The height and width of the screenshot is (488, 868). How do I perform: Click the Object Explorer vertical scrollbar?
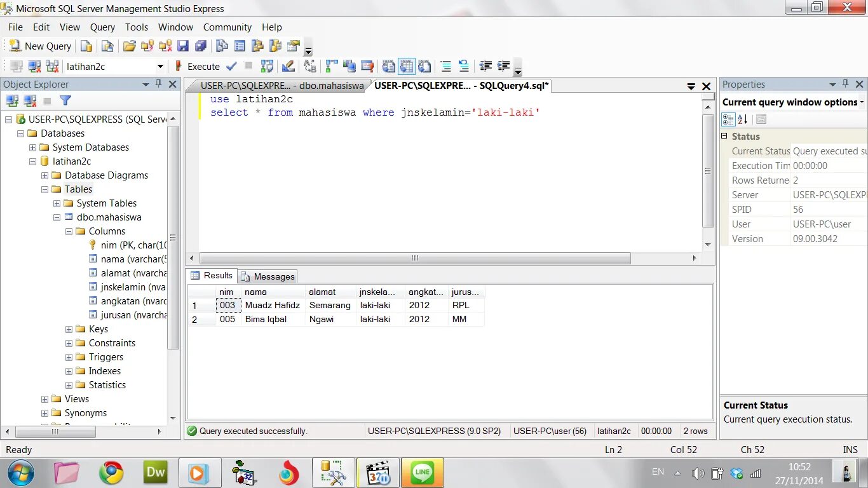click(x=173, y=237)
